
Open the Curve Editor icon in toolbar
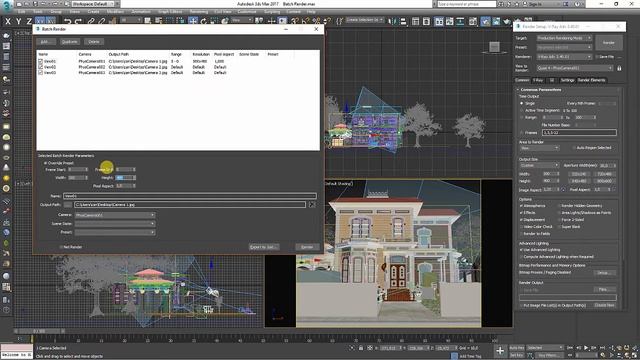point(449,21)
